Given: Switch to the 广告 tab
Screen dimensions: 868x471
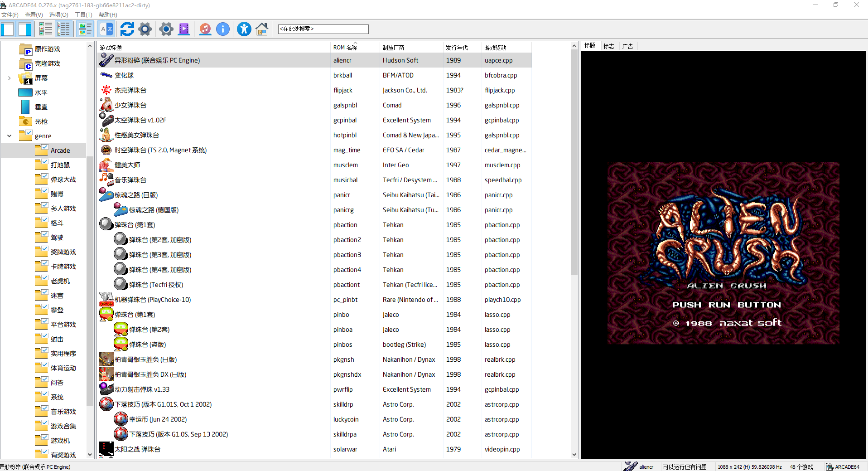Looking at the screenshot, I should tap(628, 46).
